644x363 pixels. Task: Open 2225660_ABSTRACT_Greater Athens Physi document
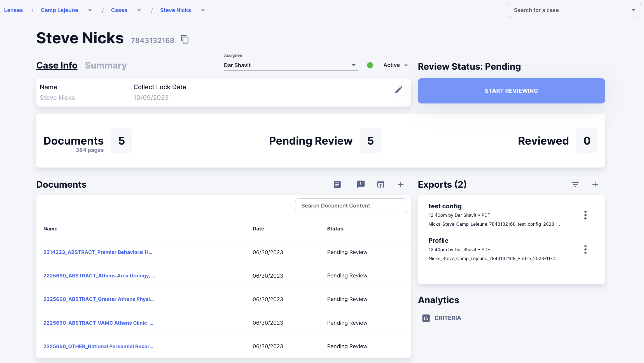(x=99, y=299)
